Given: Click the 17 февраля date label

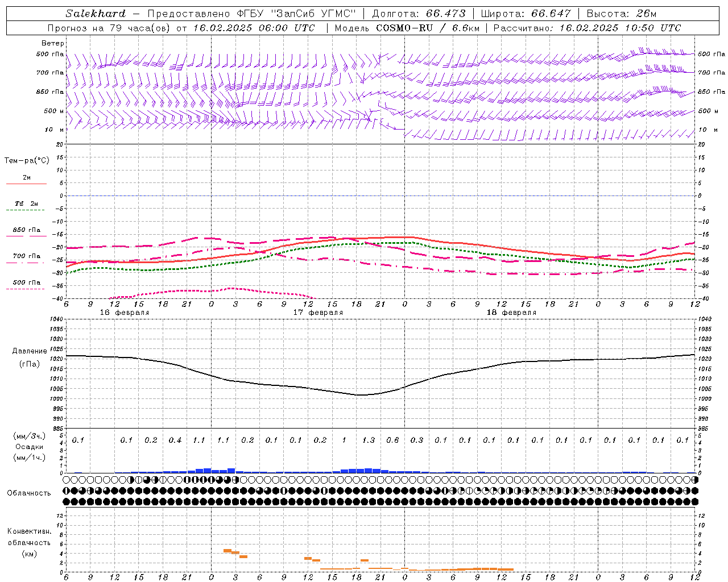Looking at the screenshot, I should (x=318, y=313).
